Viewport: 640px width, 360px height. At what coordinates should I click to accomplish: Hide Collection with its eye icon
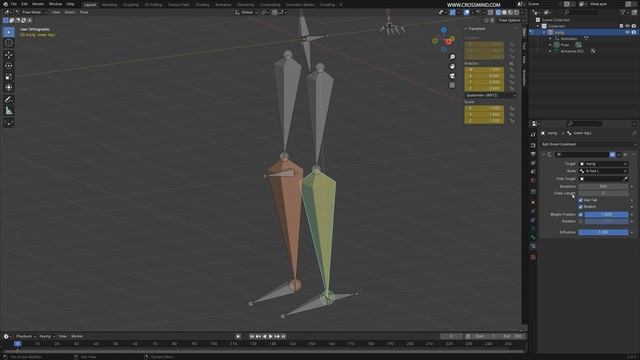pyautogui.click(x=627, y=26)
